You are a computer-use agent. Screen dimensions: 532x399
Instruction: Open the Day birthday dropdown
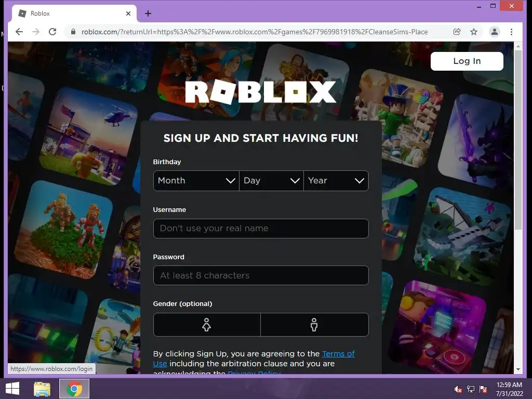click(271, 180)
